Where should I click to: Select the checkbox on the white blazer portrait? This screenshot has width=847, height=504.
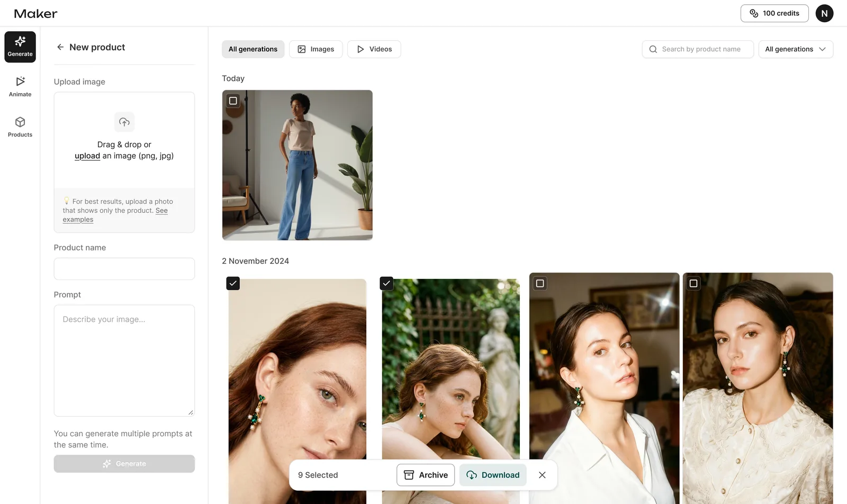tap(540, 283)
